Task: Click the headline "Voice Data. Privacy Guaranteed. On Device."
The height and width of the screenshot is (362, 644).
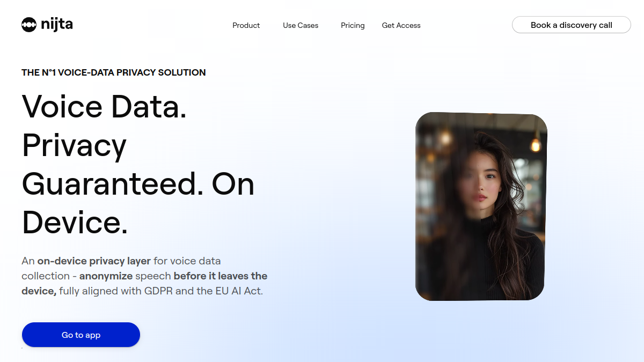Action: pos(138,164)
